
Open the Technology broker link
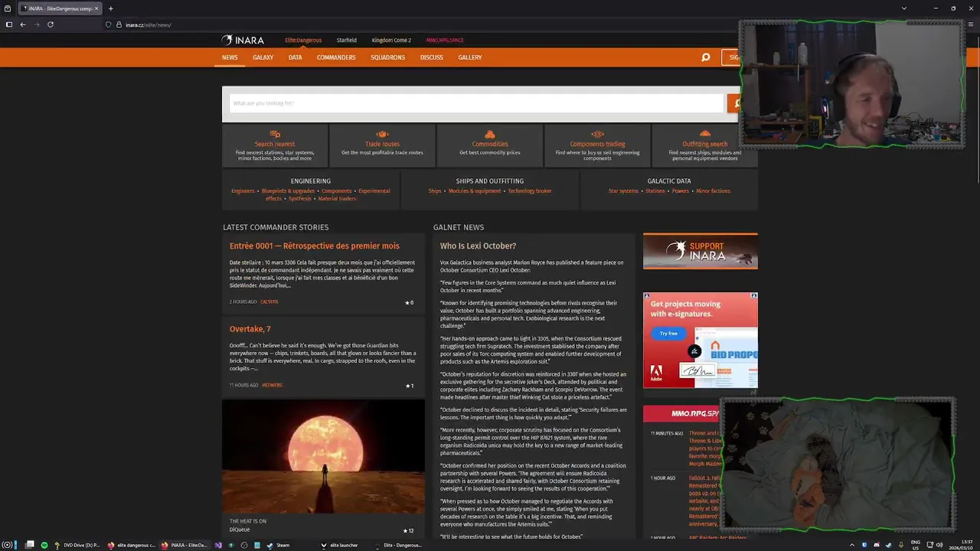(x=530, y=191)
